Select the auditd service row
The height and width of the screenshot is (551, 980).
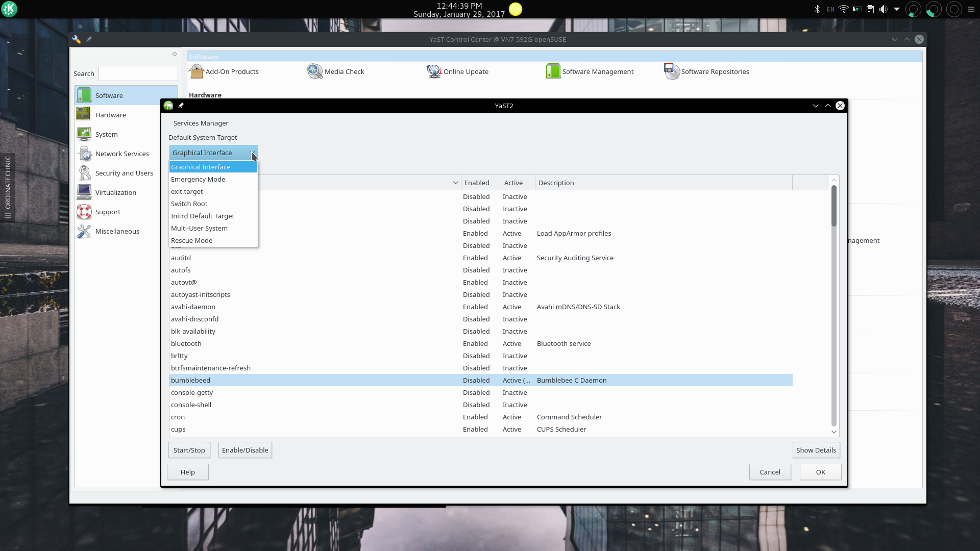[481, 258]
